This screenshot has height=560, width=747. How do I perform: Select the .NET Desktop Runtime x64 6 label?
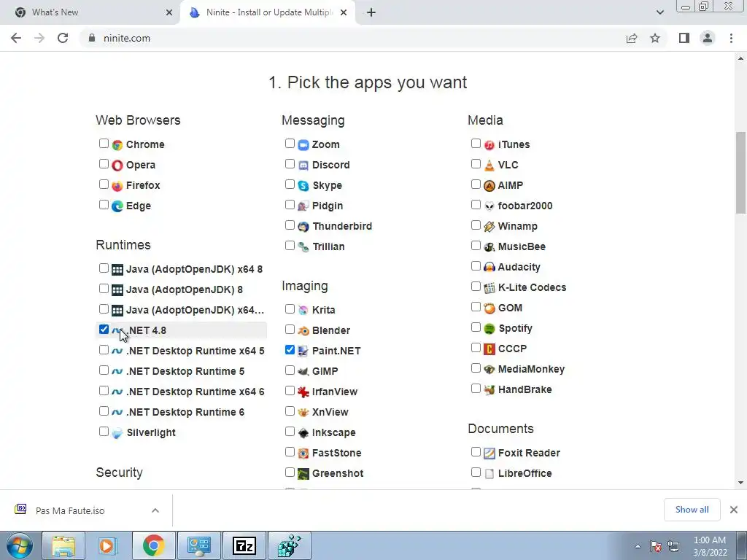[x=195, y=392]
